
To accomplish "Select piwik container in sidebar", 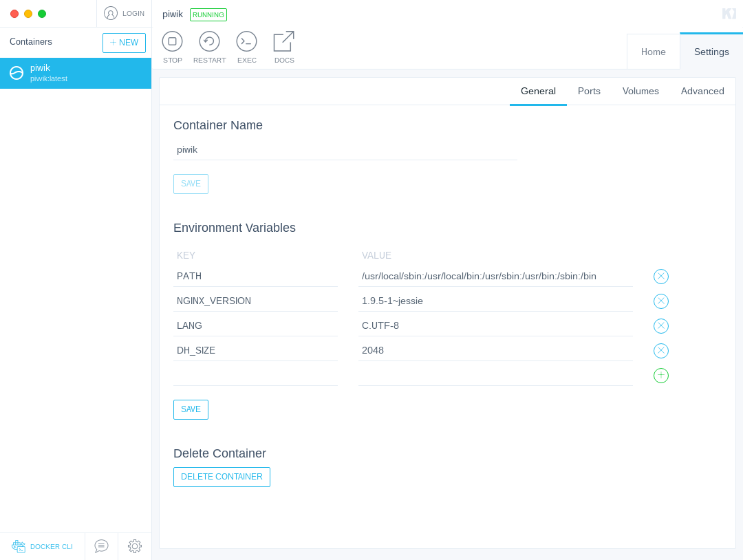I will [76, 73].
